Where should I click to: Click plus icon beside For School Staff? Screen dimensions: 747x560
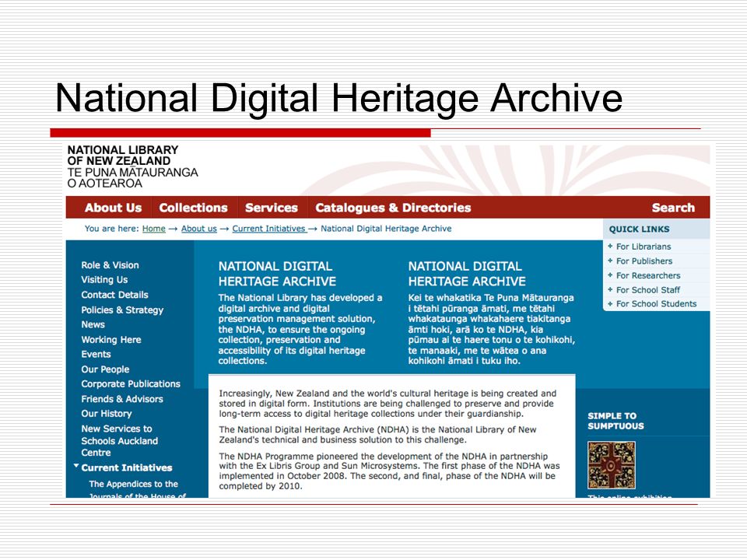coord(610,289)
